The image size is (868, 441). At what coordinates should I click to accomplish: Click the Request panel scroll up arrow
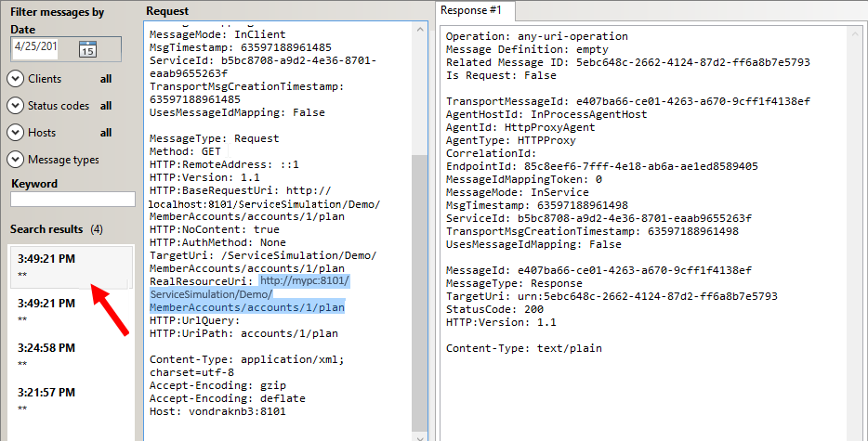point(420,28)
